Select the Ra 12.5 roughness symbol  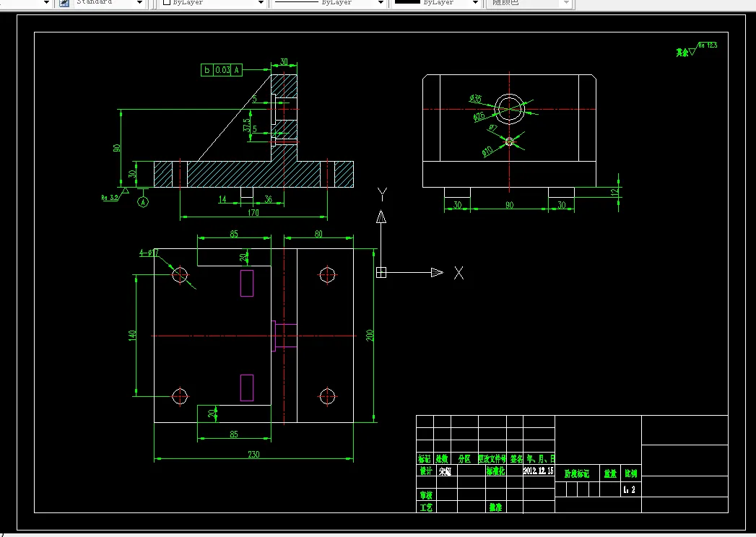703,48
